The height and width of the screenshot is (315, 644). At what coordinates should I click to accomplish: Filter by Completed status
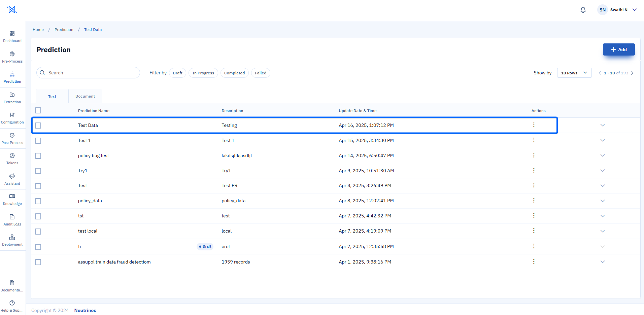tap(235, 73)
